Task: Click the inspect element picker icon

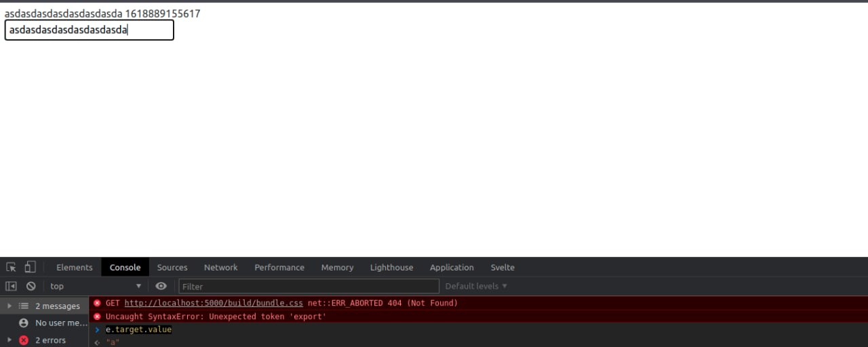Action: [11, 267]
